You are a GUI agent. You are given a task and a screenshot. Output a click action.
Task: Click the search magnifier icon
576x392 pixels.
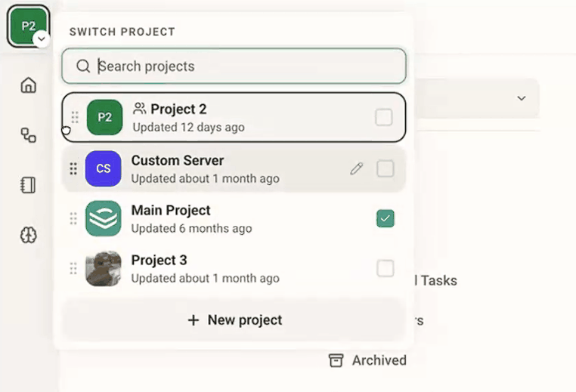[83, 66]
